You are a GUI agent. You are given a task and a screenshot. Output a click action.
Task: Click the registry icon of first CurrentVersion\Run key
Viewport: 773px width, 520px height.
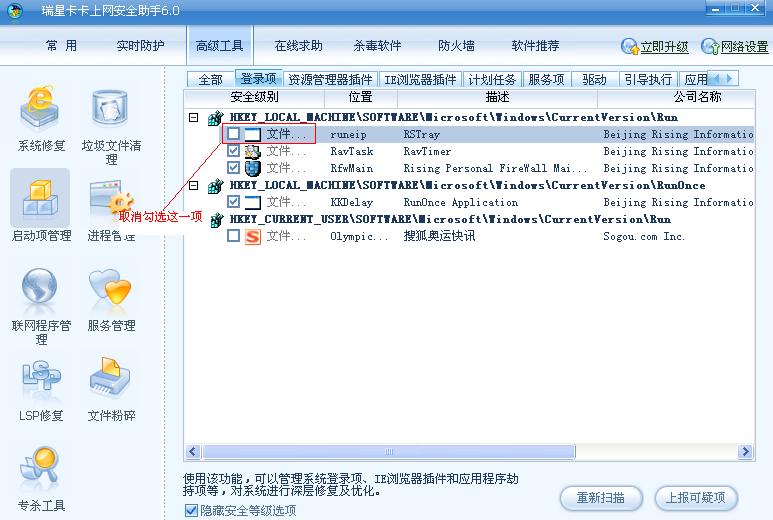pyautogui.click(x=215, y=118)
